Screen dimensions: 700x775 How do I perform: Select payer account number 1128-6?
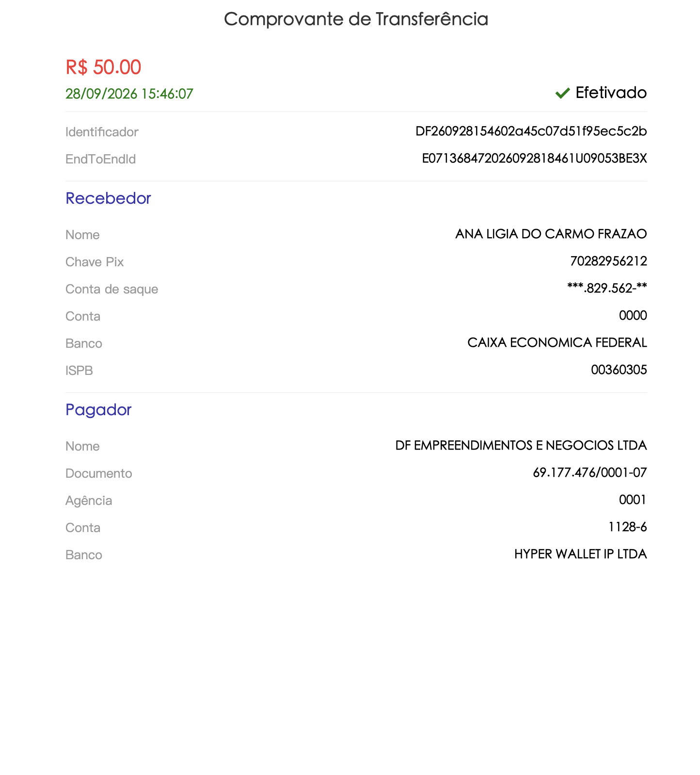point(628,527)
